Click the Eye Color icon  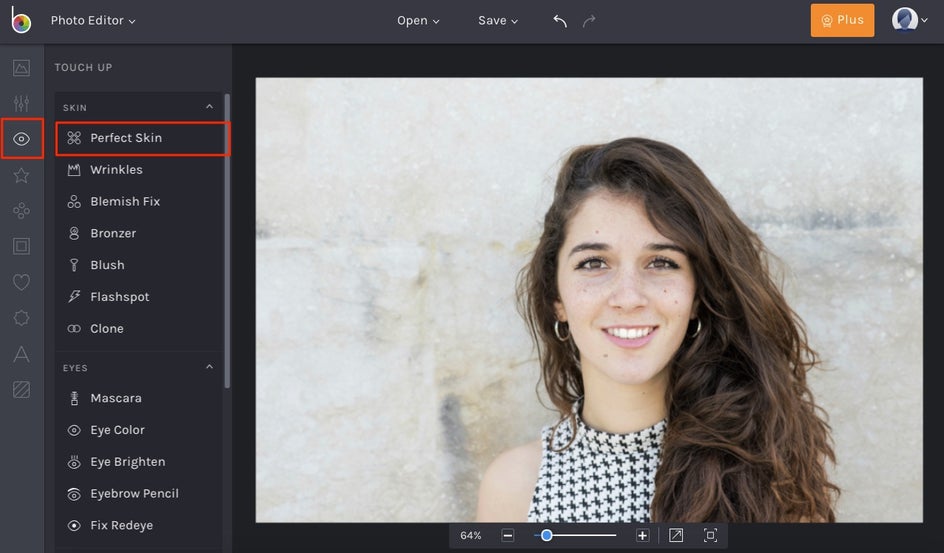tap(74, 430)
